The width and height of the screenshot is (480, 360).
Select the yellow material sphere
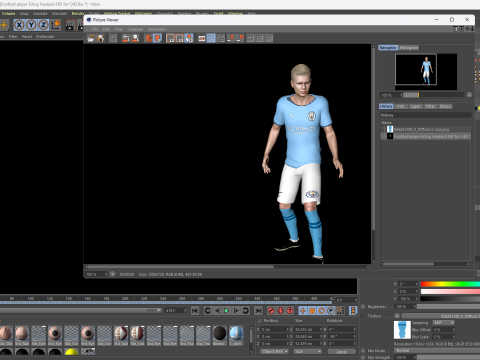click(x=71, y=352)
